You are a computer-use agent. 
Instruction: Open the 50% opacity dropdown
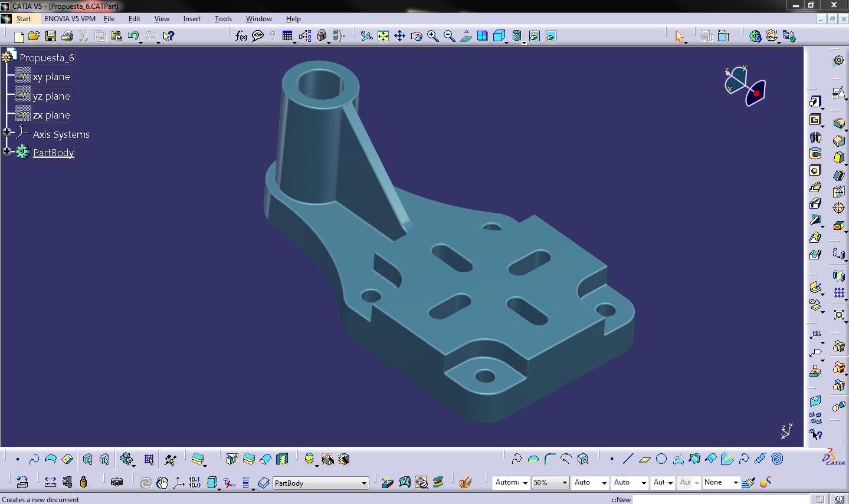click(x=565, y=483)
